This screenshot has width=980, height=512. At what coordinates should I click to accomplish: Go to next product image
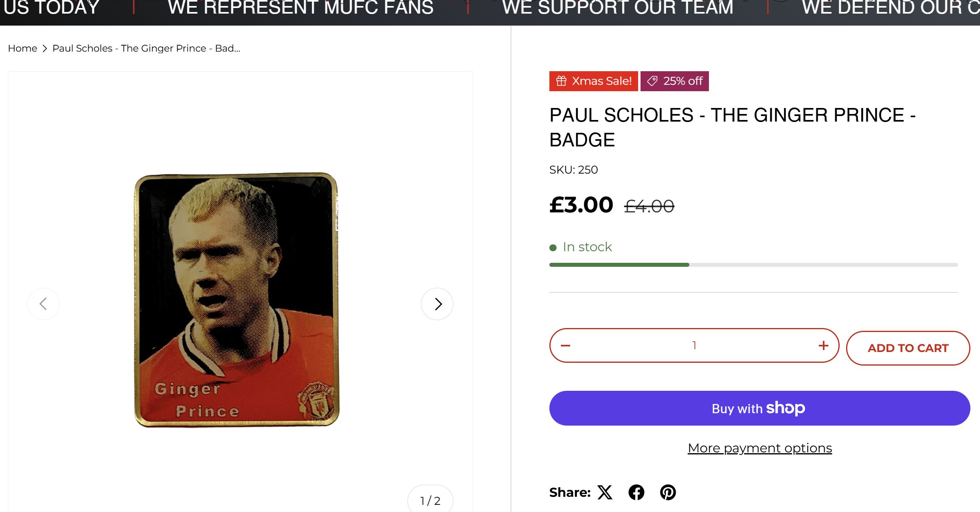tap(437, 304)
